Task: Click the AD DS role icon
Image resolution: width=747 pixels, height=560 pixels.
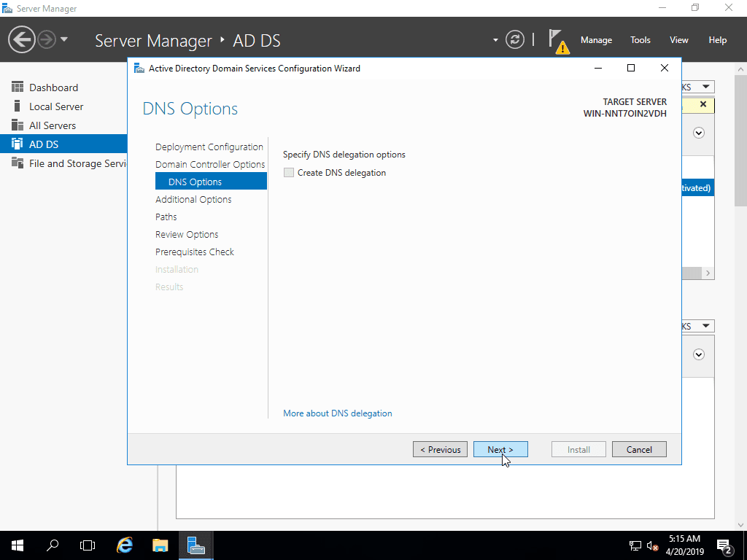Action: point(18,144)
